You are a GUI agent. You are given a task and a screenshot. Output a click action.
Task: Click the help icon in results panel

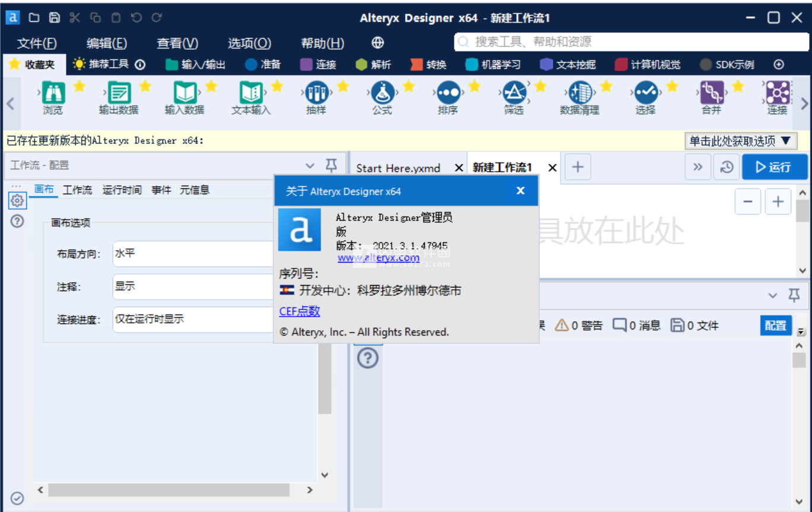click(x=368, y=358)
